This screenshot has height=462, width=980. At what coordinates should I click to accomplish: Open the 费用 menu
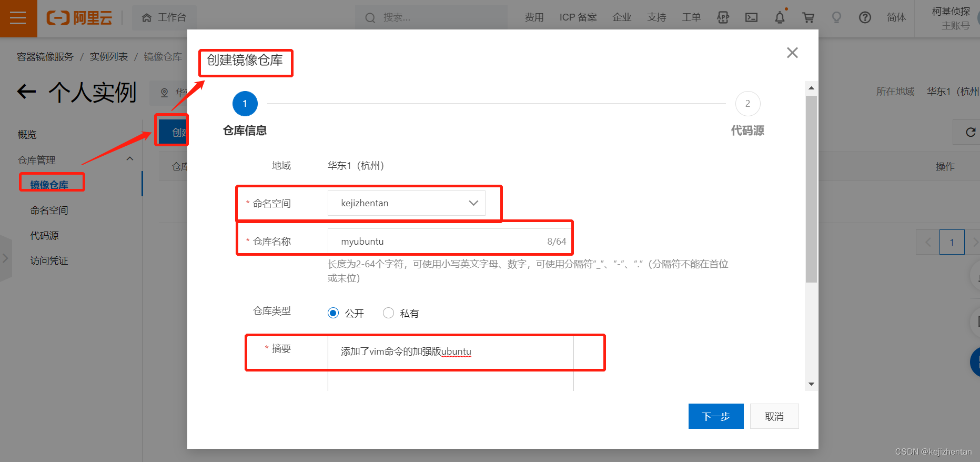[x=534, y=18]
